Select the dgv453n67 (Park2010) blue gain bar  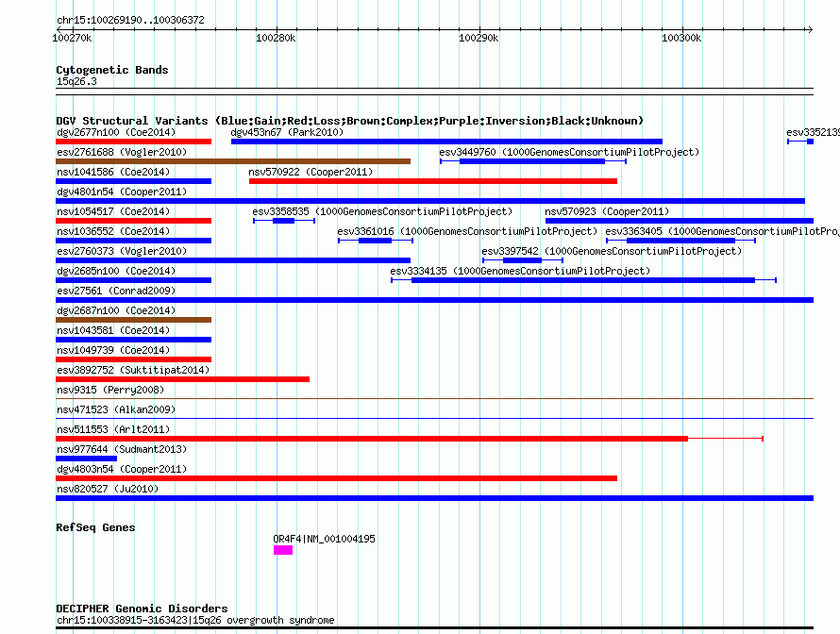tap(446, 142)
